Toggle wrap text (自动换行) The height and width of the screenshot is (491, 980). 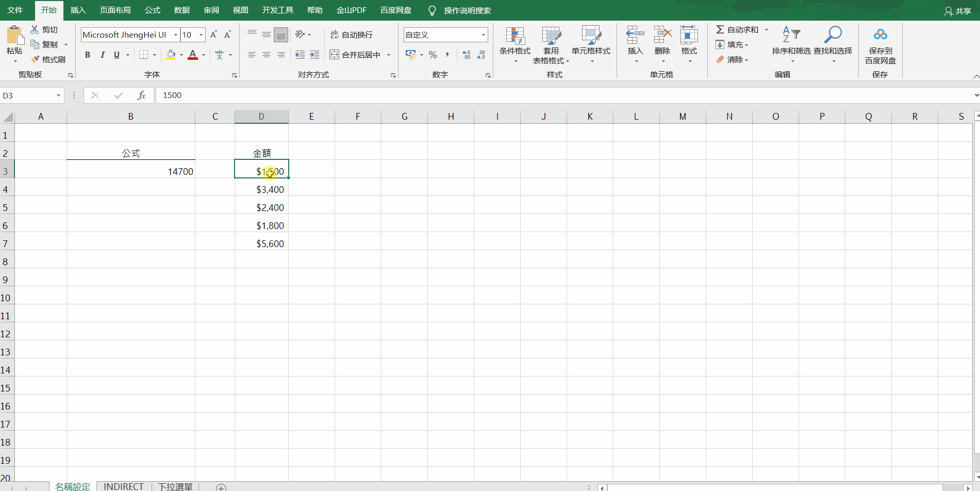pyautogui.click(x=351, y=35)
